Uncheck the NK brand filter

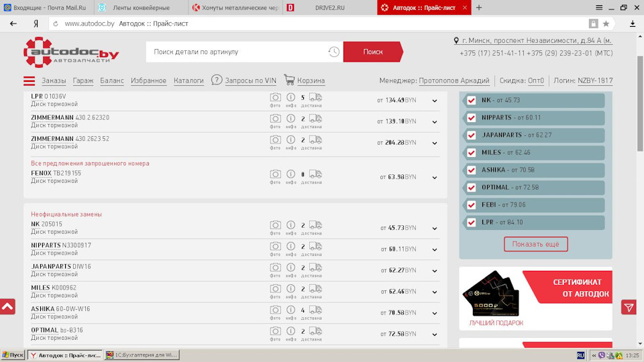(472, 101)
